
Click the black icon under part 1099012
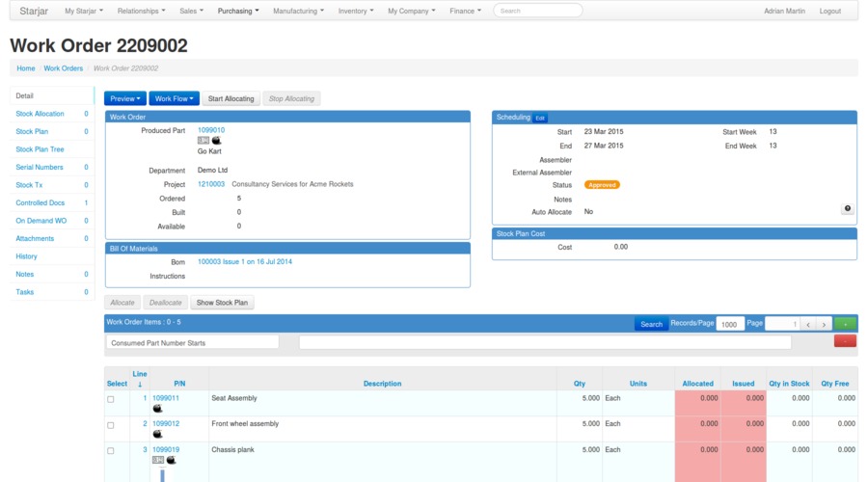click(158, 435)
